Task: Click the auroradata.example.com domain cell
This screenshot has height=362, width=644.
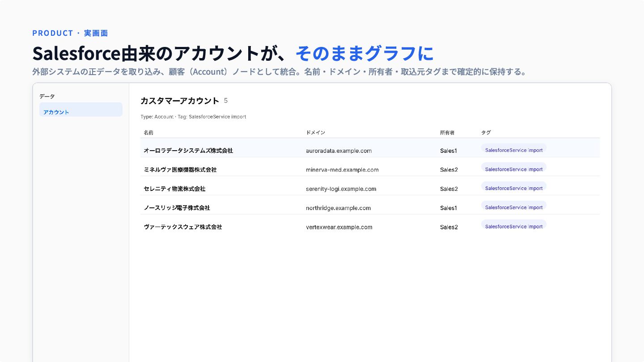Action: 339,151
